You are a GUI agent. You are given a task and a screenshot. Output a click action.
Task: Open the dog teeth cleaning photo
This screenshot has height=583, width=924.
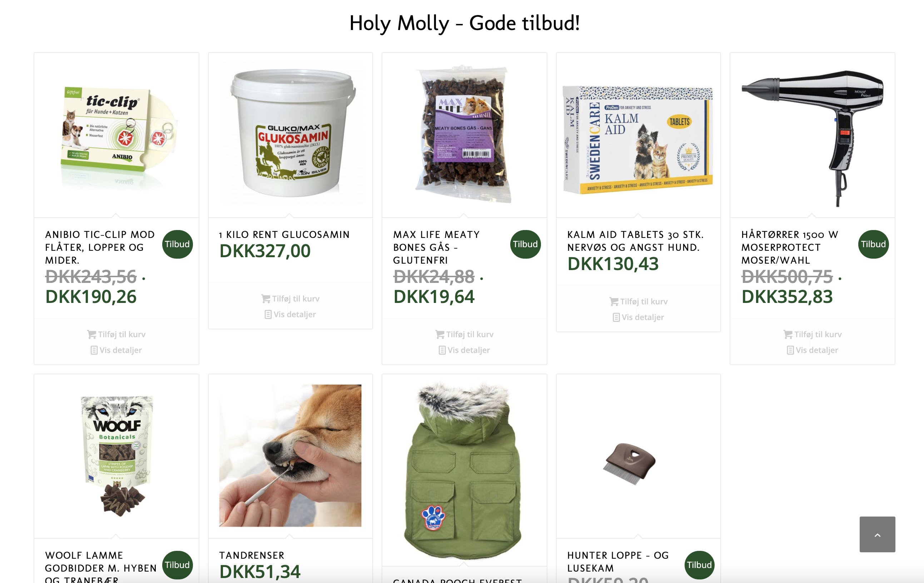290,455
